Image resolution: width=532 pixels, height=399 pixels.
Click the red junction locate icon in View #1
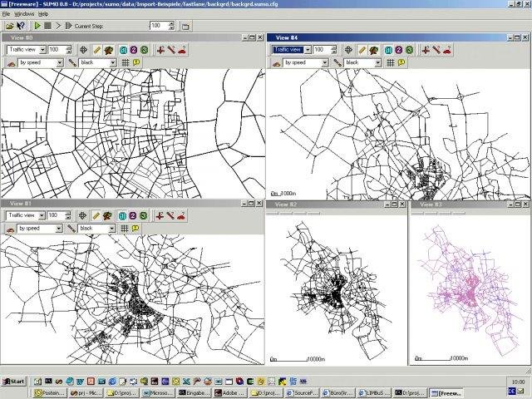click(x=158, y=215)
